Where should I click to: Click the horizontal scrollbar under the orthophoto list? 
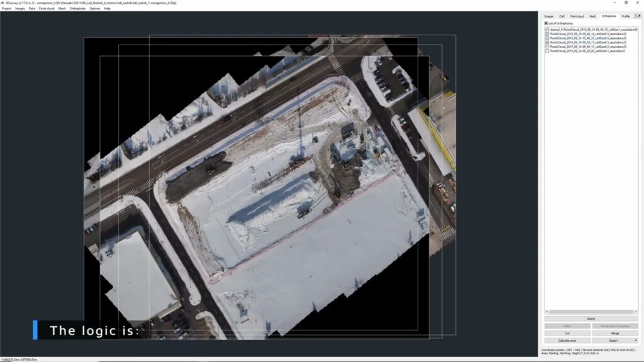tap(591, 311)
